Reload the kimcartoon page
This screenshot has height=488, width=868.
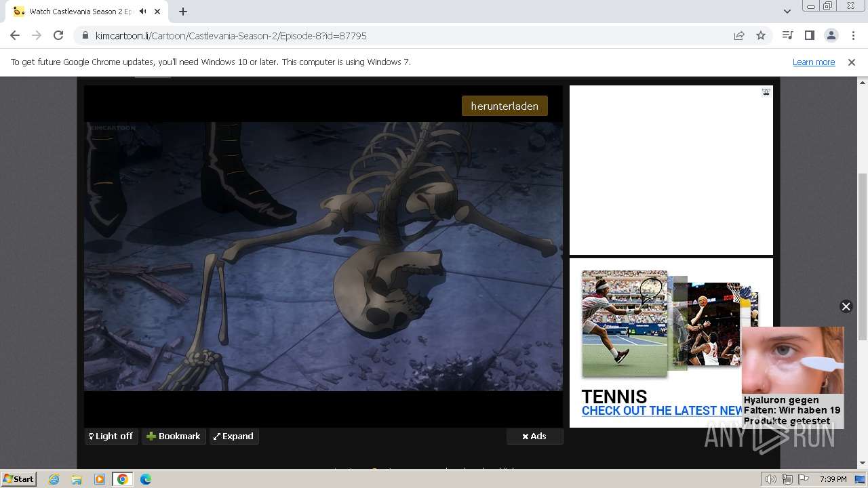tap(58, 35)
